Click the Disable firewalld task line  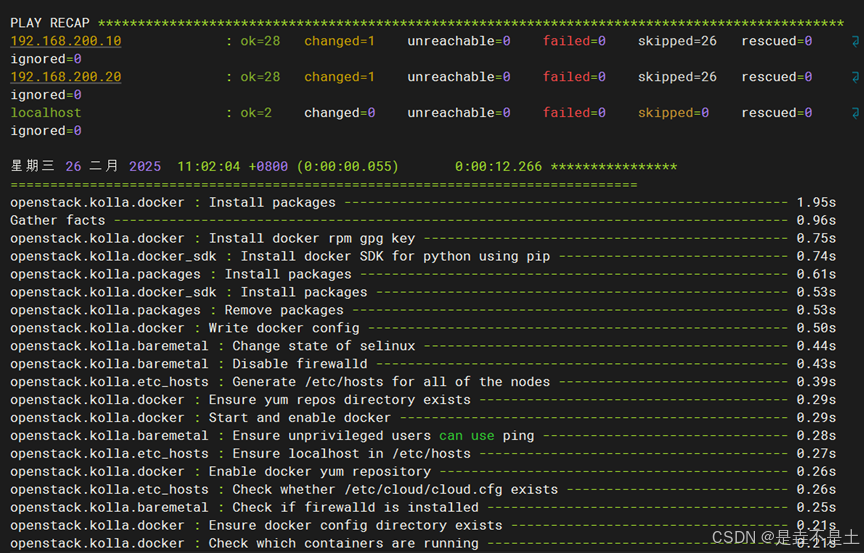423,364
